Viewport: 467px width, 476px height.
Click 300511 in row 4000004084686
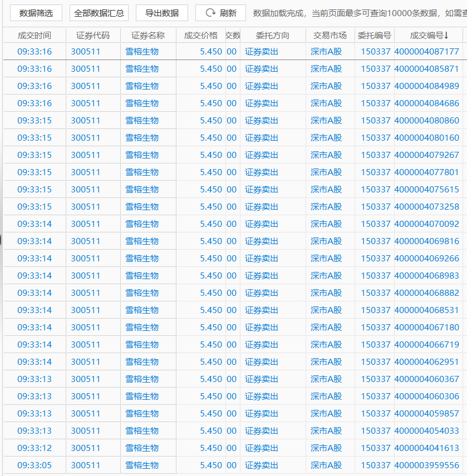[x=85, y=103]
